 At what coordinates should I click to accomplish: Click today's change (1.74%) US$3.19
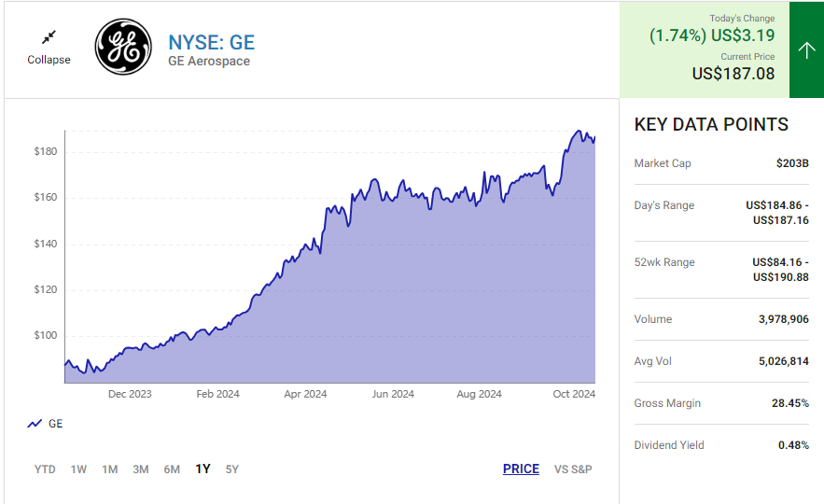[711, 35]
